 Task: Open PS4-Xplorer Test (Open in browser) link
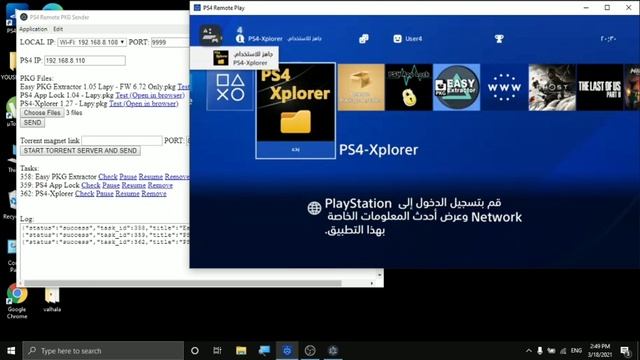point(143,104)
